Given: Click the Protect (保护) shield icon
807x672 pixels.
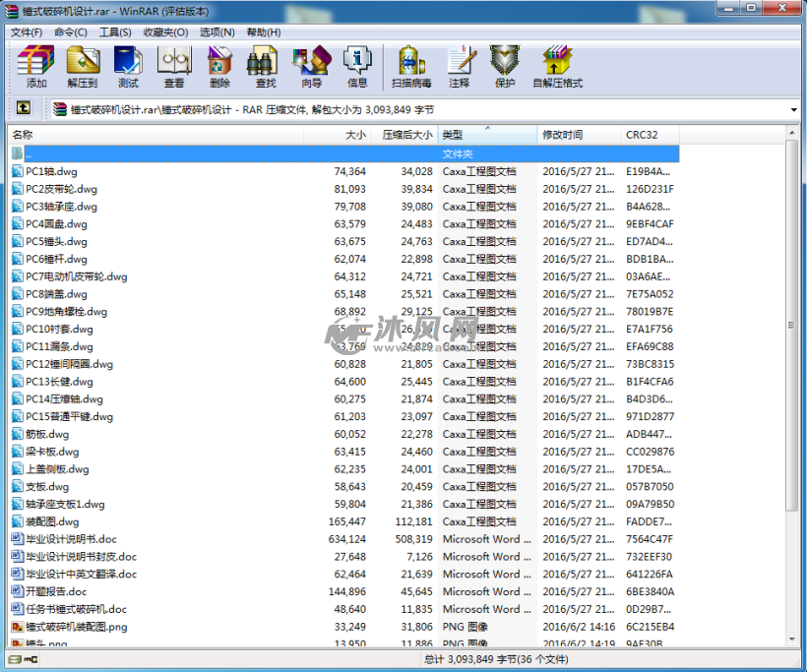Looking at the screenshot, I should pyautogui.click(x=505, y=66).
